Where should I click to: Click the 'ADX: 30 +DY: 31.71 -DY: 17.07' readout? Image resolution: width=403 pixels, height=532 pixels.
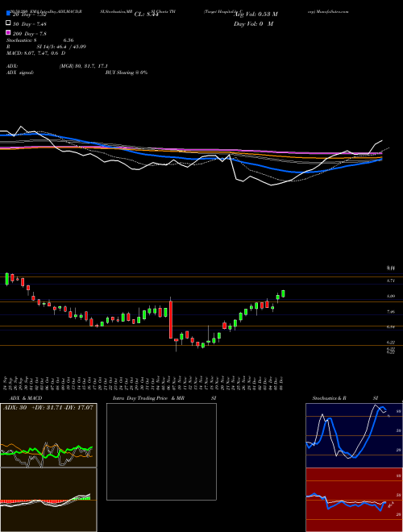[48, 408]
